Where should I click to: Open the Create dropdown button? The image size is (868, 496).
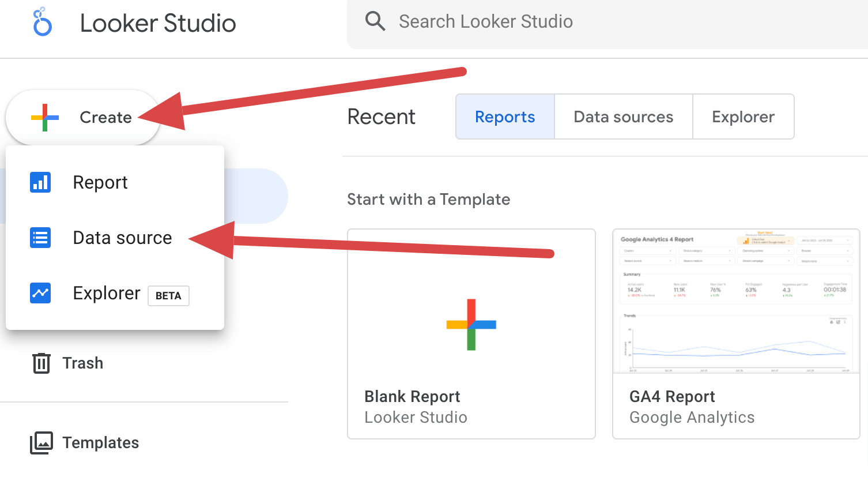[82, 118]
